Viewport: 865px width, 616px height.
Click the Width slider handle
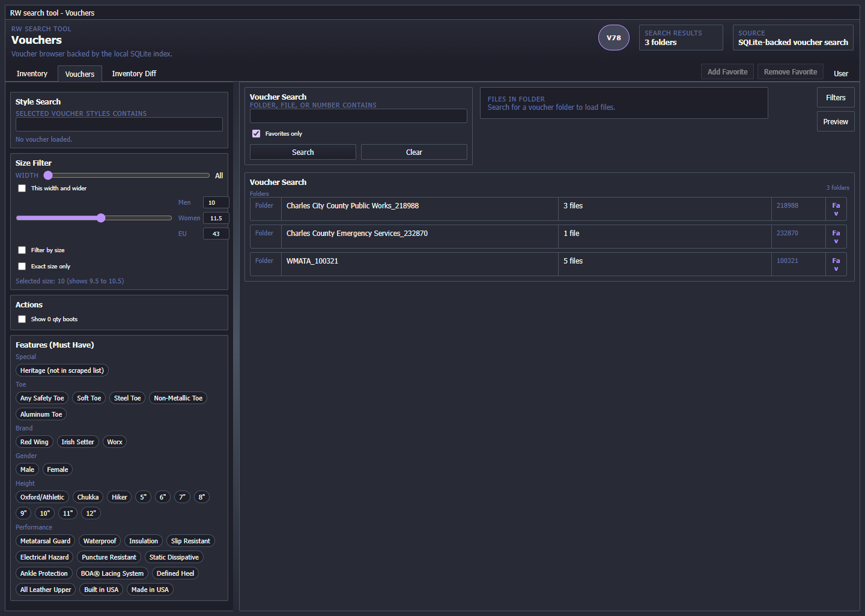pos(48,175)
